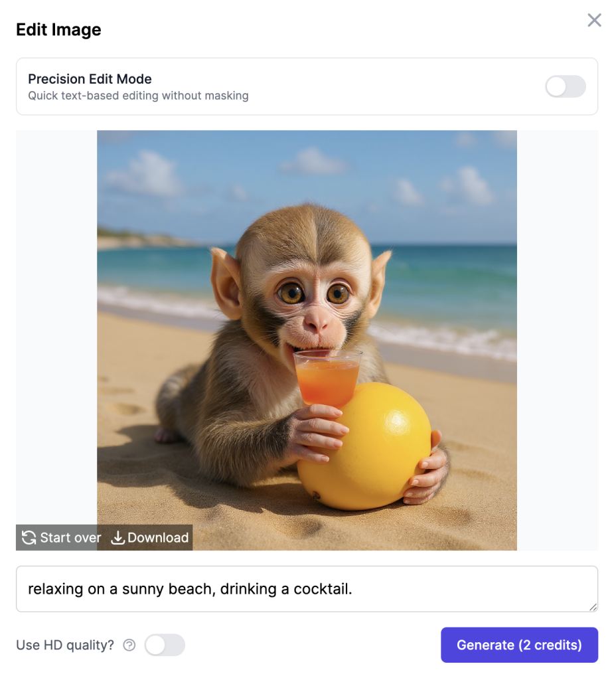Click the Precision Edit Mode title text
This screenshot has width=616, height=680.
(90, 79)
